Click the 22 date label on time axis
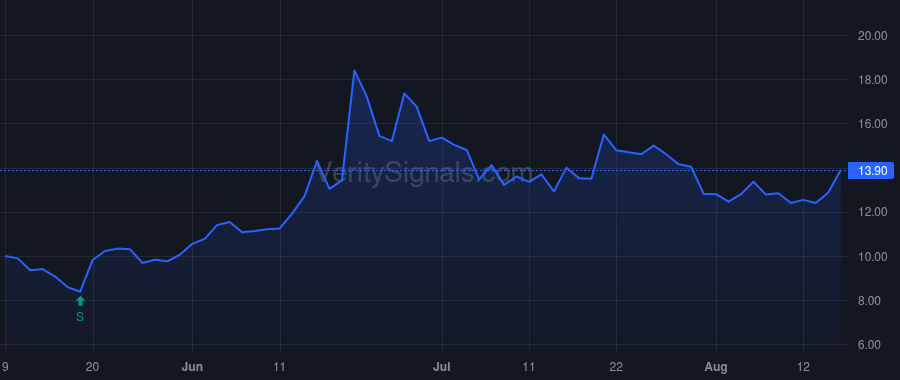This screenshot has width=900, height=380. (x=616, y=367)
